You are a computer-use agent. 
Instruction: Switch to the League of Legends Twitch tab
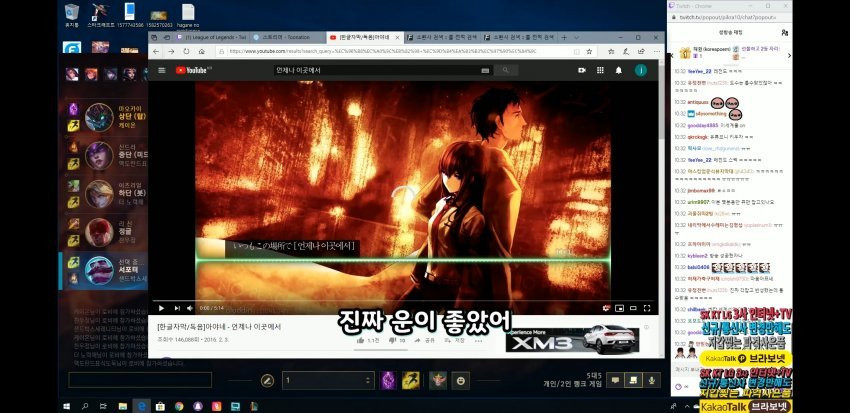(x=211, y=37)
